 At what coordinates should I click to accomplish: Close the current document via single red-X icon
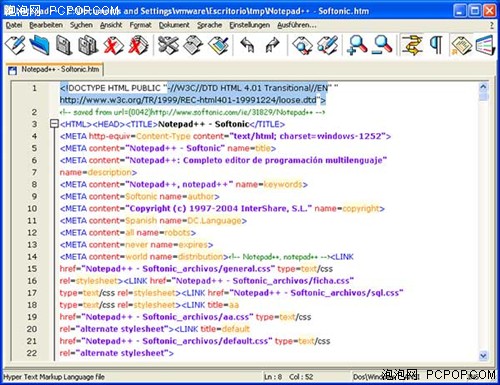point(113,45)
